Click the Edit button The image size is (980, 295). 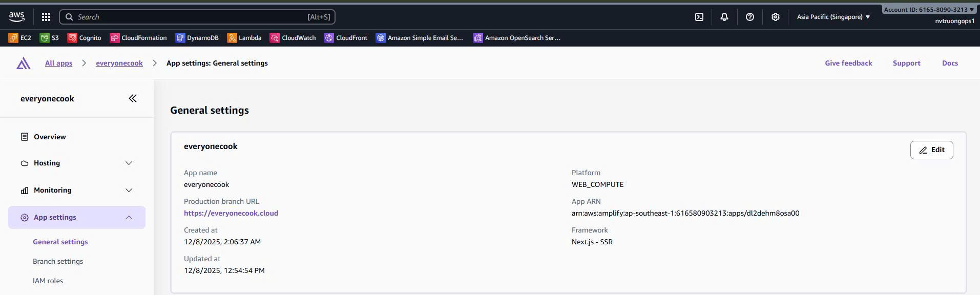pyautogui.click(x=931, y=150)
